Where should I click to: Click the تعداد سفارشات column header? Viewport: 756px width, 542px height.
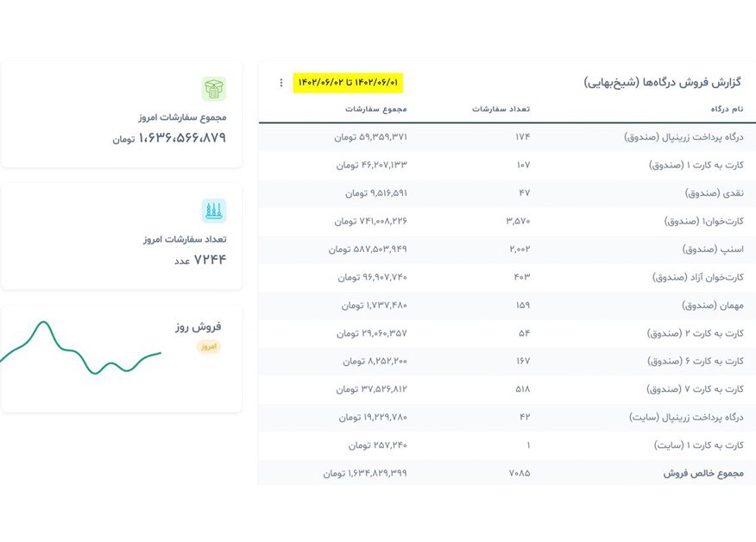(501, 109)
